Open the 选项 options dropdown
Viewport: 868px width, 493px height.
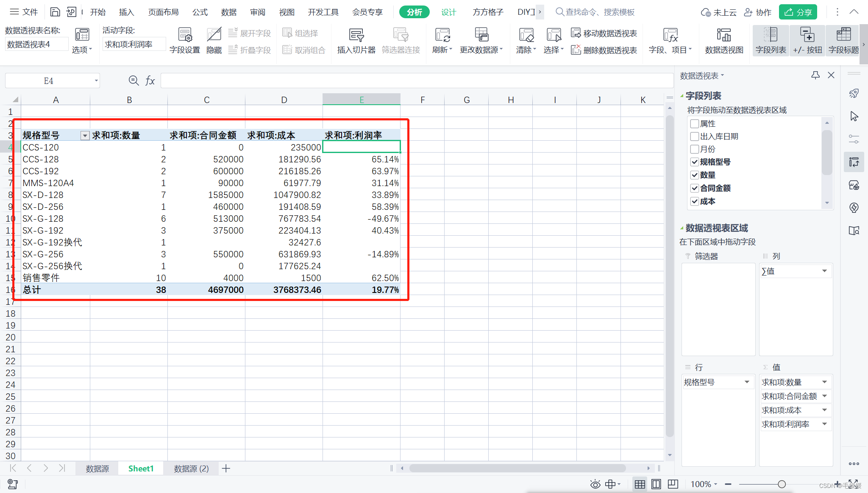point(82,50)
